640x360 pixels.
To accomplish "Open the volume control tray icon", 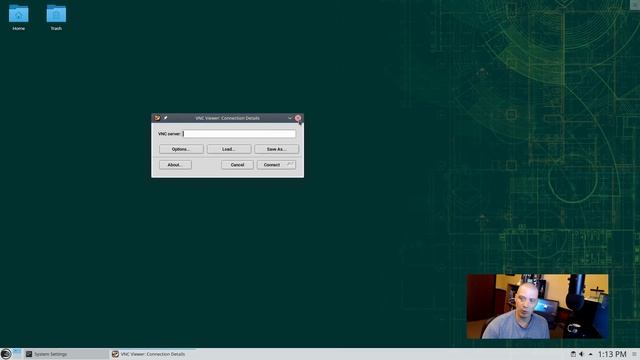I will pos(581,354).
